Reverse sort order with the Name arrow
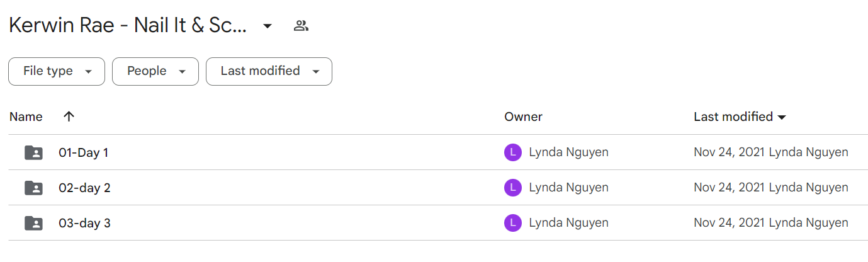 (x=69, y=117)
